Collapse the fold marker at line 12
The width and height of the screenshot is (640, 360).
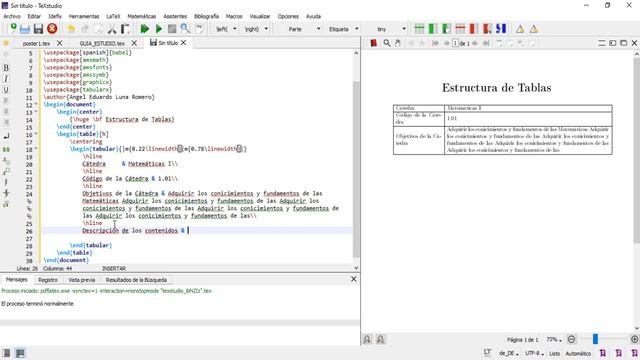[x=36, y=104]
